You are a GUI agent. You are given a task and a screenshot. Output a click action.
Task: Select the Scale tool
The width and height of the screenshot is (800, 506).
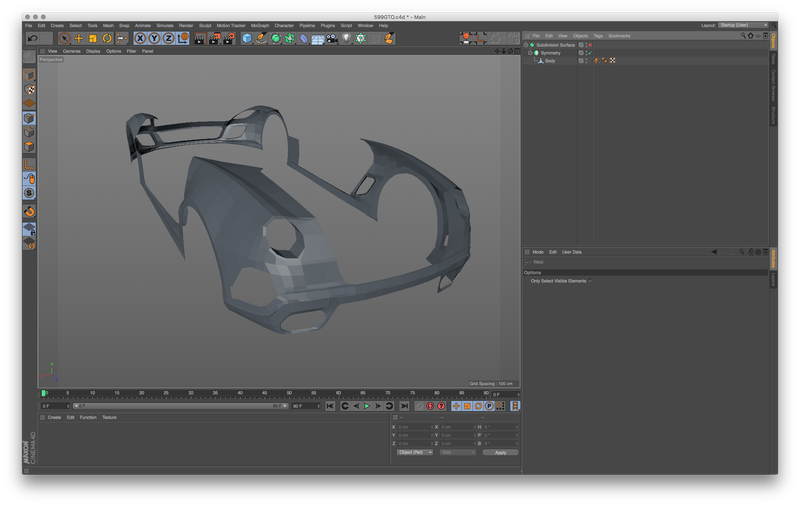click(x=93, y=38)
